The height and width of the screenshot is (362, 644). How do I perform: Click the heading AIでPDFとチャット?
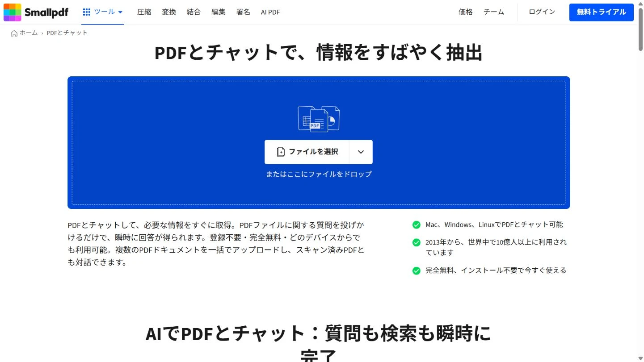pos(319,345)
